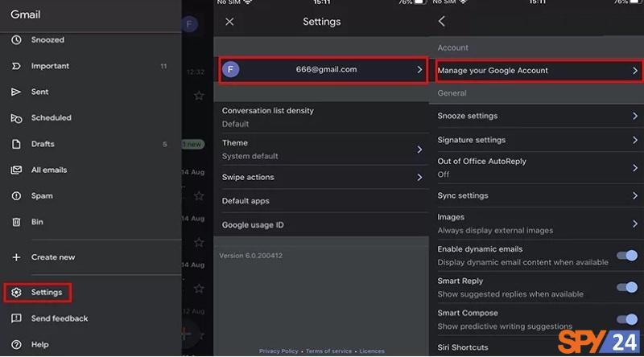Viewport: 644px width, 357px height.
Task: Open Swipe actions chevron
Action: [419, 178]
